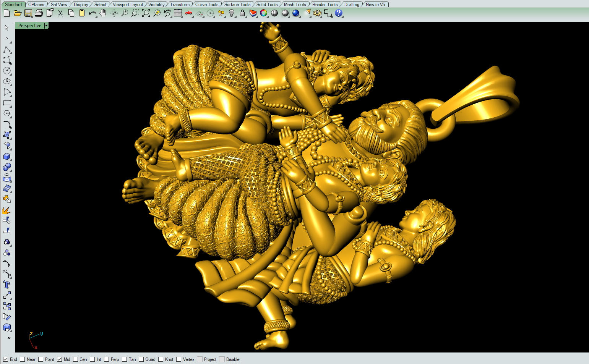Print using the printer icon
Viewport: 589px width, 364px height.
pos(39,13)
